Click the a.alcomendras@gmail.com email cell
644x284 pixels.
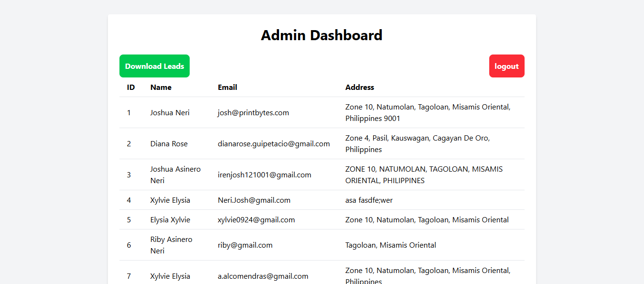[x=263, y=276]
